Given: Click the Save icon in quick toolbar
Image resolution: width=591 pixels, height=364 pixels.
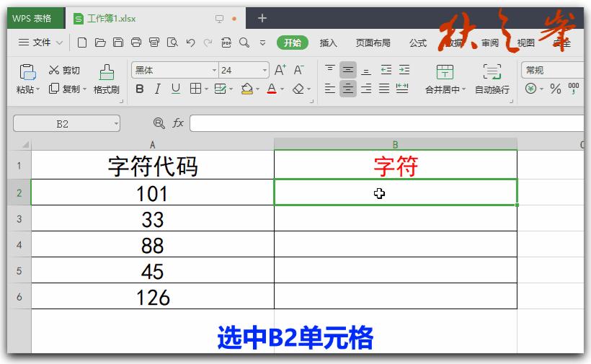Looking at the screenshot, I should tap(118, 43).
